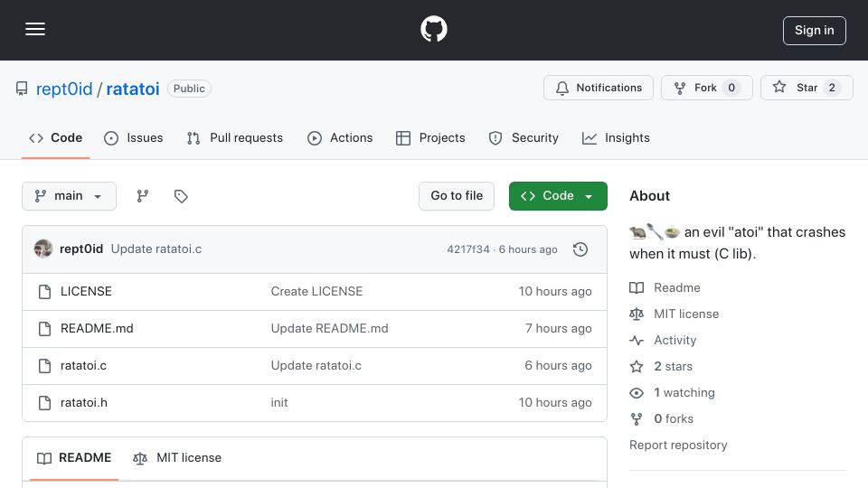Fork the repository
868x488 pixels.
pos(707,88)
